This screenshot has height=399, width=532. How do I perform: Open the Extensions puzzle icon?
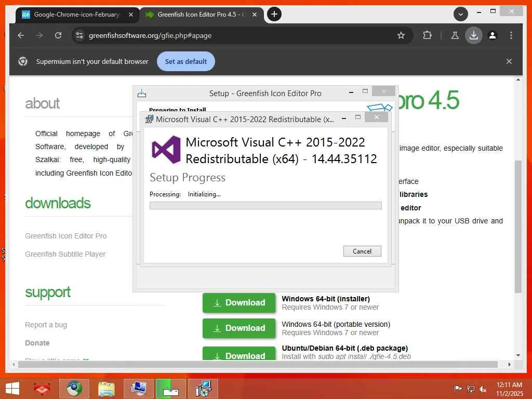point(428,35)
